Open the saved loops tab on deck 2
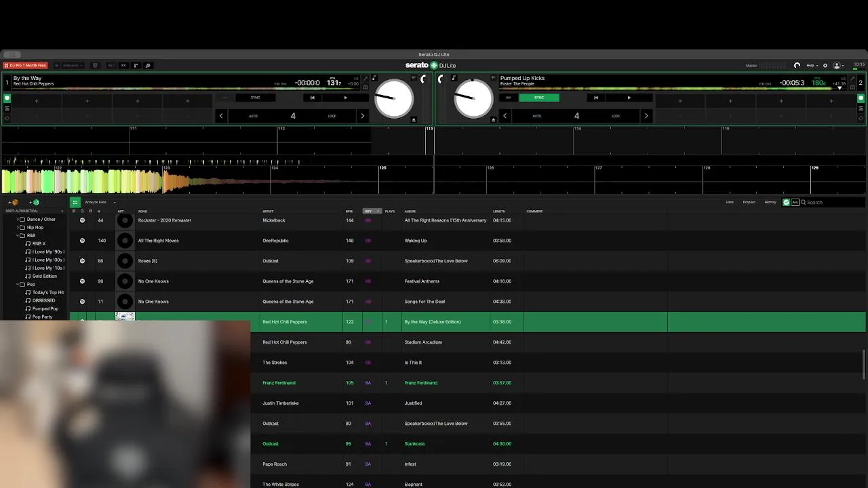 (861, 117)
